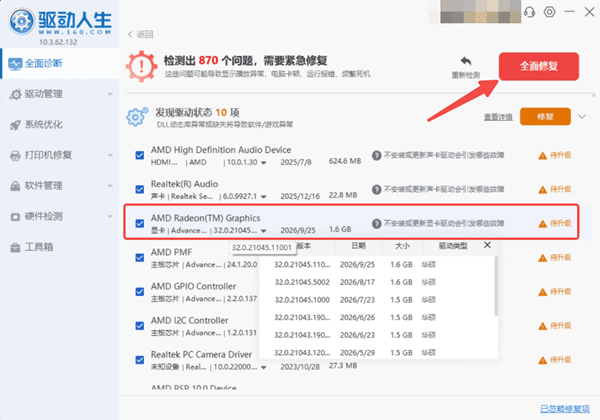Close the driver version list popup
This screenshot has width=600, height=420.
[487, 245]
